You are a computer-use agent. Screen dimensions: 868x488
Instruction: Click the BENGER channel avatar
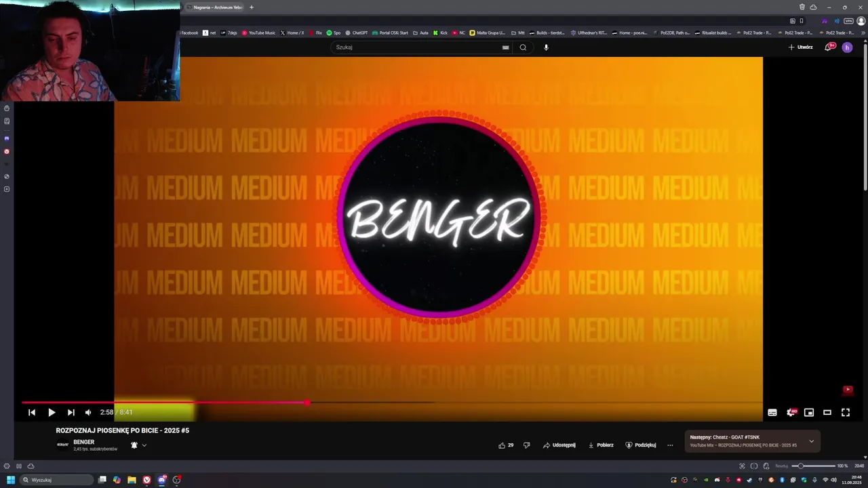[x=62, y=445]
